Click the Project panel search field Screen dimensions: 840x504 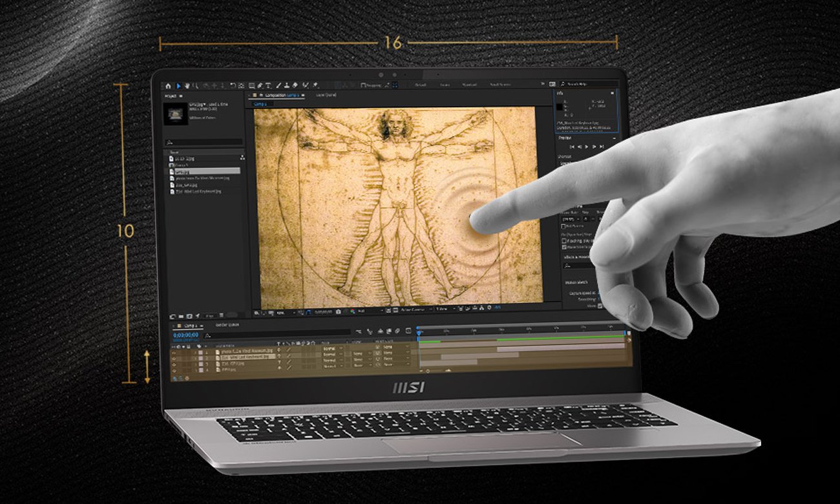pyautogui.click(x=204, y=143)
